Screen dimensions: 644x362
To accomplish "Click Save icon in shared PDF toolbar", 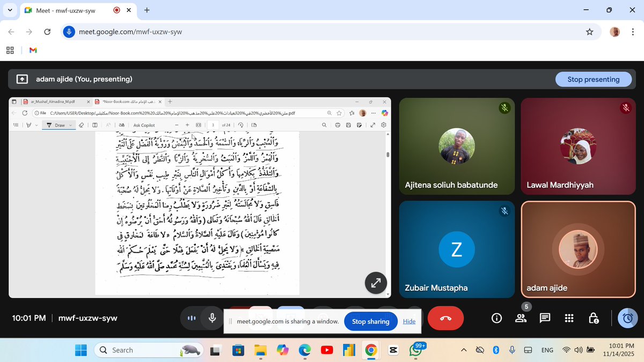I will (x=349, y=125).
